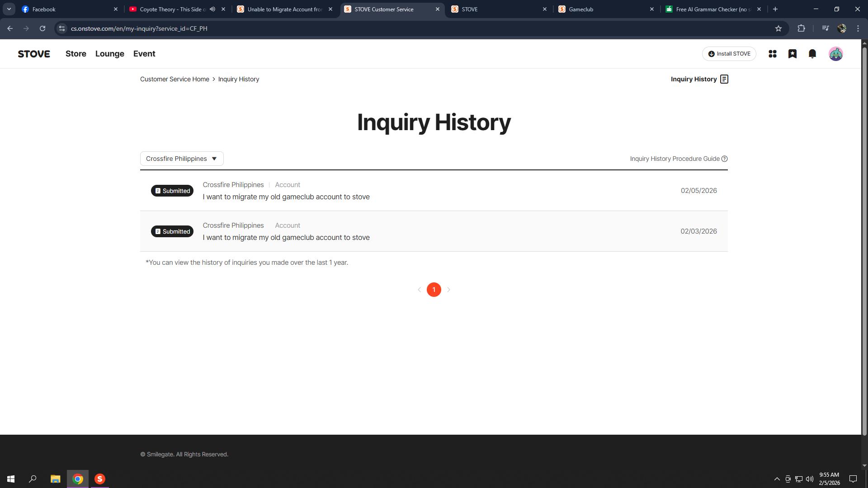Open Chrome extensions puzzle icon

pyautogui.click(x=801, y=28)
